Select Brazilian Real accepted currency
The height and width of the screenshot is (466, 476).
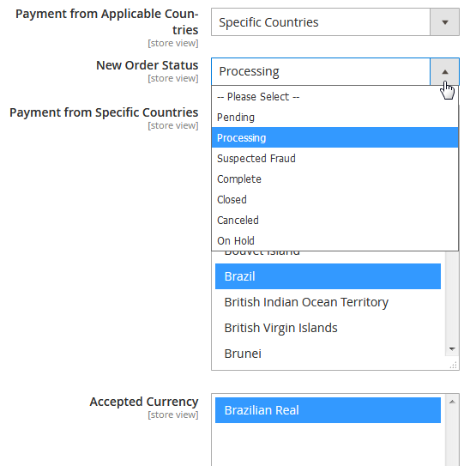[328, 410]
